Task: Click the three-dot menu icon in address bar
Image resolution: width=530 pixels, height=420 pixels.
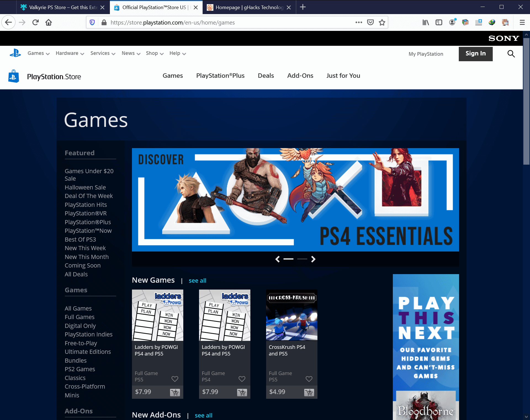Action: [x=358, y=22]
